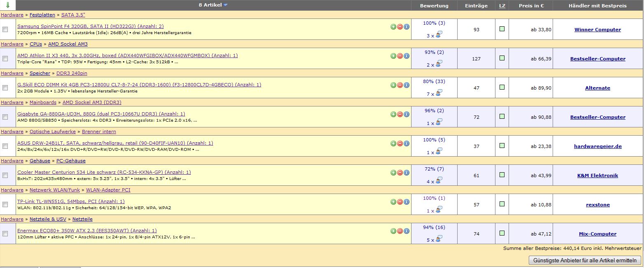Click the red minus for TP-Link TL-WN551G

coord(400,202)
